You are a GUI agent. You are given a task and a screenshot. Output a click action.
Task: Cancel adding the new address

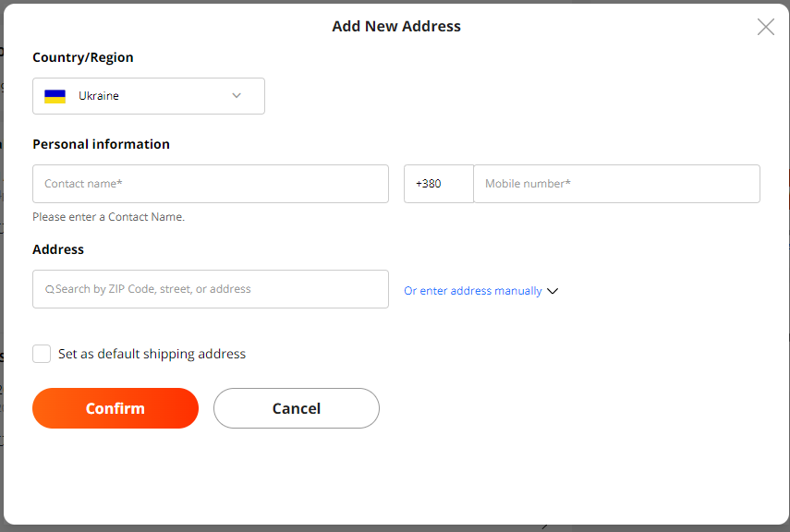(x=296, y=408)
